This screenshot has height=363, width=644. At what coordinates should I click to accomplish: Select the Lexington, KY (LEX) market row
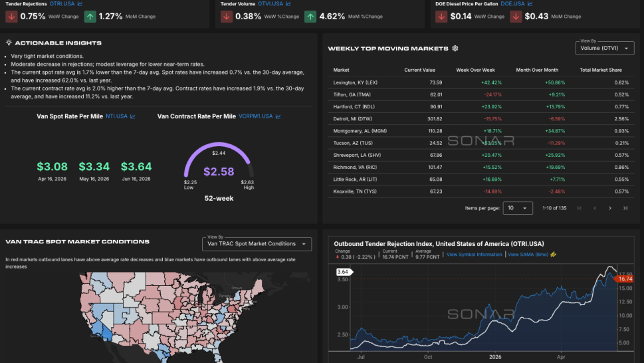(481, 82)
